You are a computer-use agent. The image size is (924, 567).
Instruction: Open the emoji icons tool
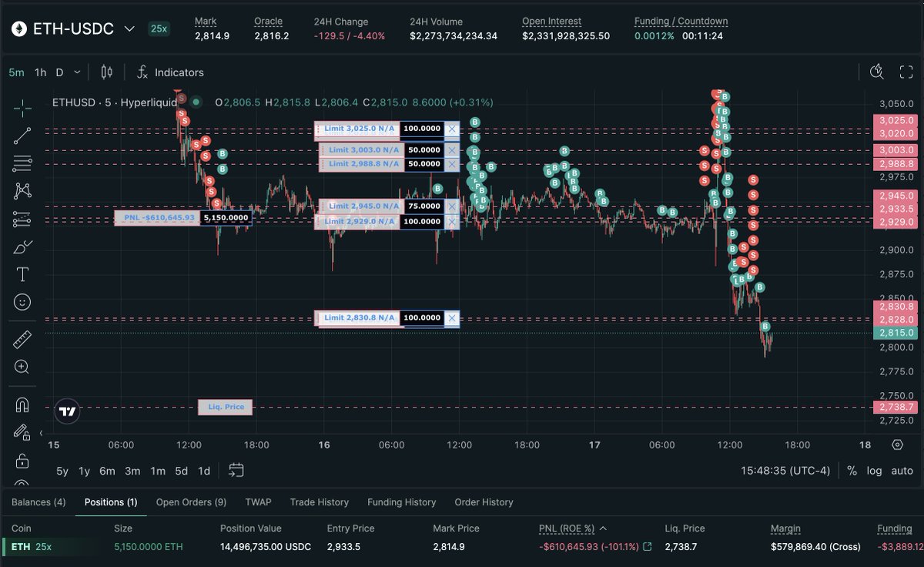point(22,302)
